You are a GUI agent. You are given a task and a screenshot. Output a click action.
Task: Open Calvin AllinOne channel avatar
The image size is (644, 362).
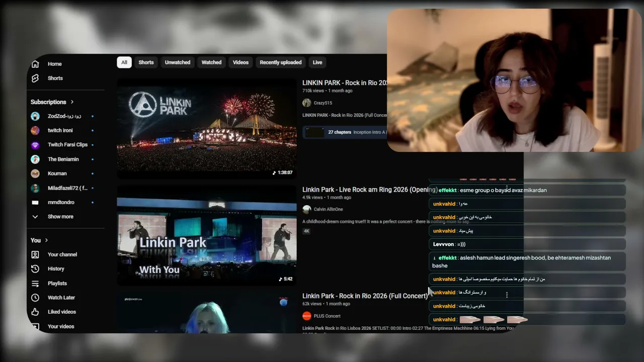pyautogui.click(x=307, y=209)
